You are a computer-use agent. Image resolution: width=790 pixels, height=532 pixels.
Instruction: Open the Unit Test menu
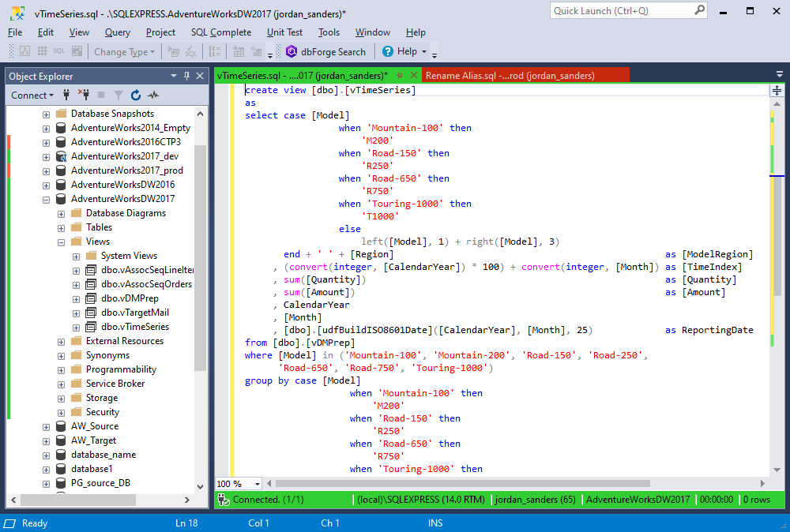284,32
